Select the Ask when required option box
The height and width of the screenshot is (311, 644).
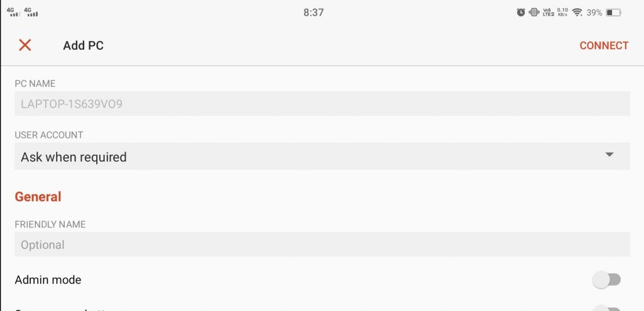coord(322,156)
